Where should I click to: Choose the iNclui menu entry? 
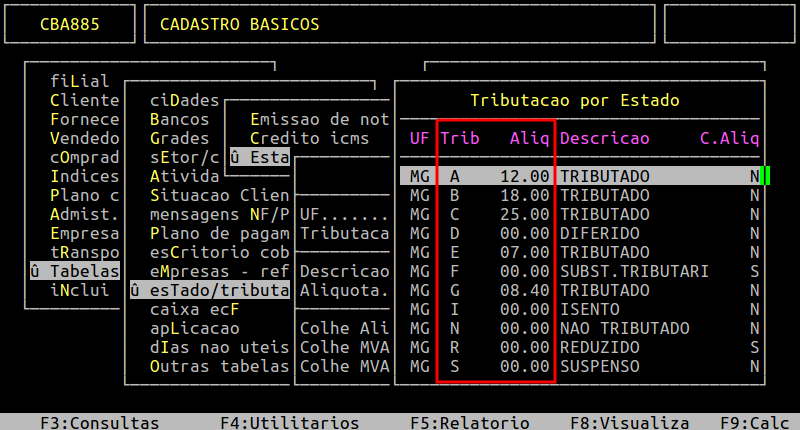click(x=80, y=290)
